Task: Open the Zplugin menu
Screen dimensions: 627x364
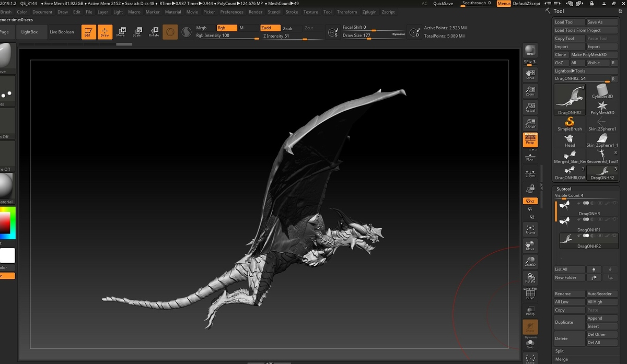Action: coord(369,12)
